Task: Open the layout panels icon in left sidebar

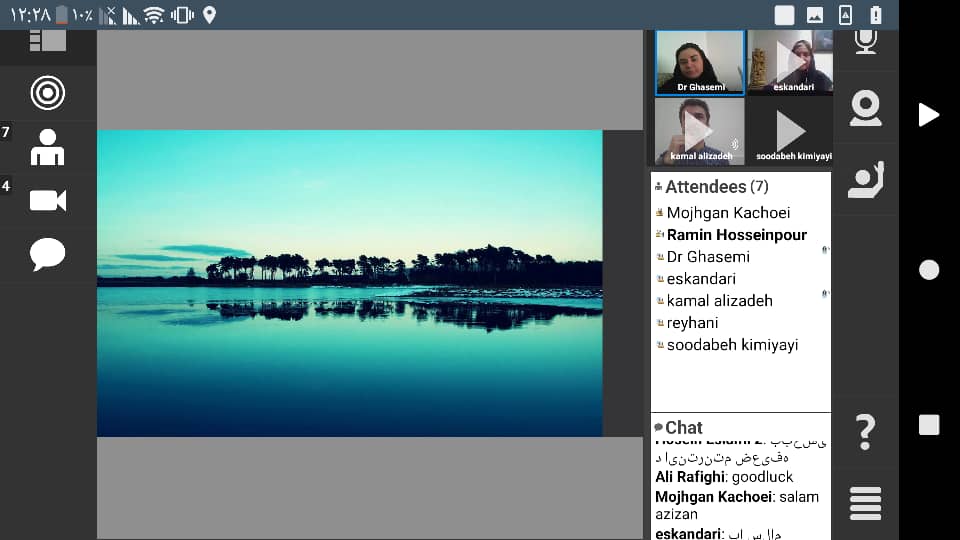Action: 47,41
